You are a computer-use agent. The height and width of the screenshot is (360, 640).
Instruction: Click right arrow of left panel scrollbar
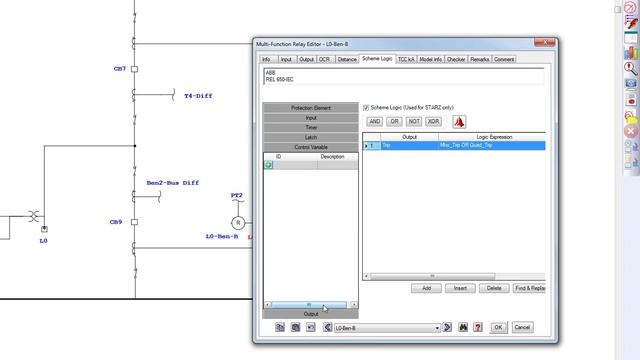(x=354, y=304)
